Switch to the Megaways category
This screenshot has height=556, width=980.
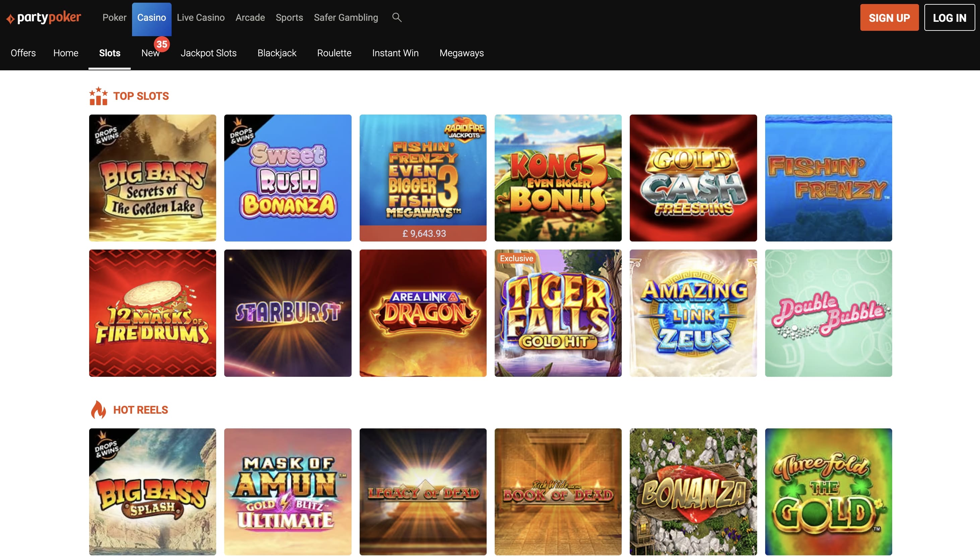point(461,53)
